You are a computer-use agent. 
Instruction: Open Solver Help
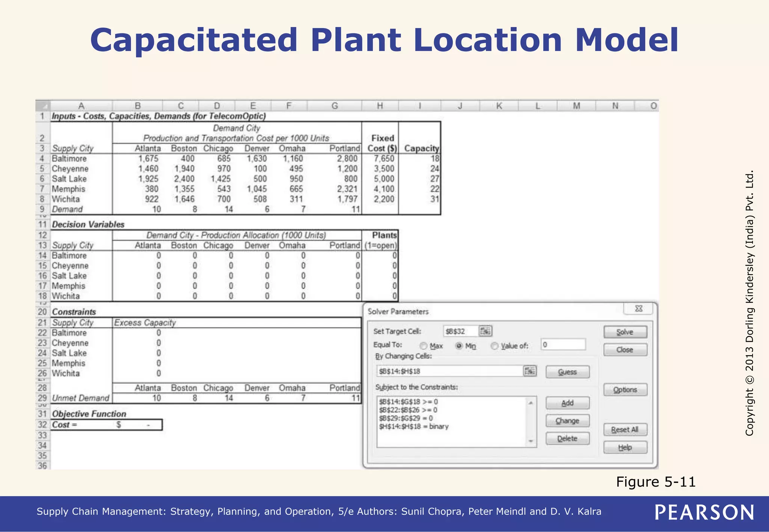pos(625,448)
